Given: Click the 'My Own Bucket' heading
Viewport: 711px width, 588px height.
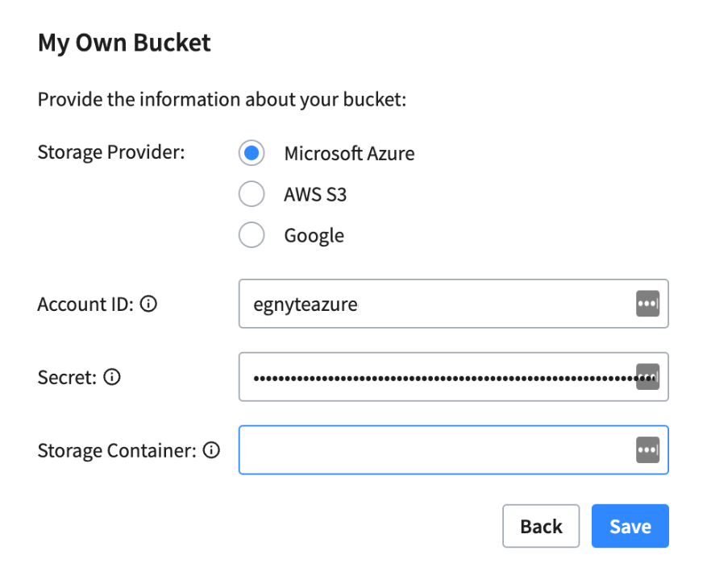Looking at the screenshot, I should (x=124, y=43).
